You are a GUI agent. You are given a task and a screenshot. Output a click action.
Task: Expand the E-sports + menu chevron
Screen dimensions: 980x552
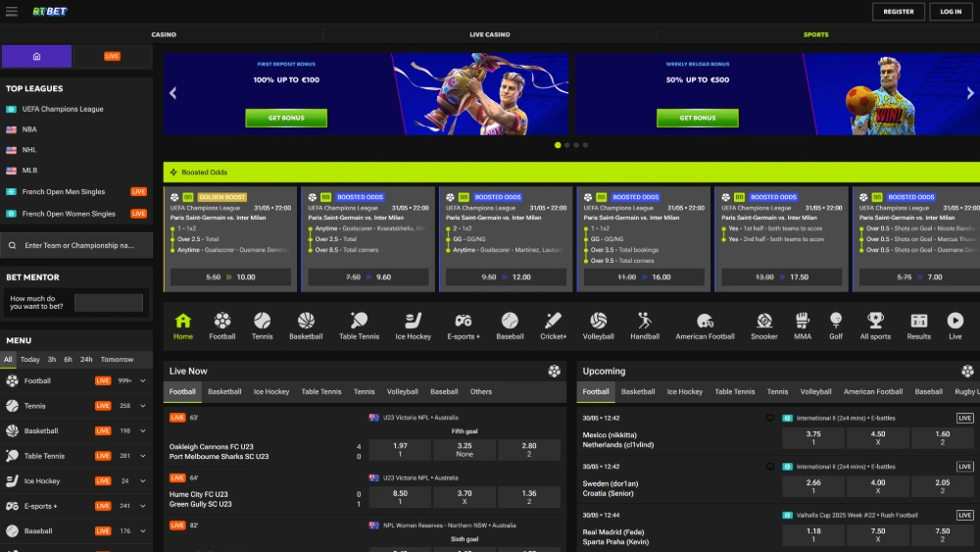[x=142, y=506]
